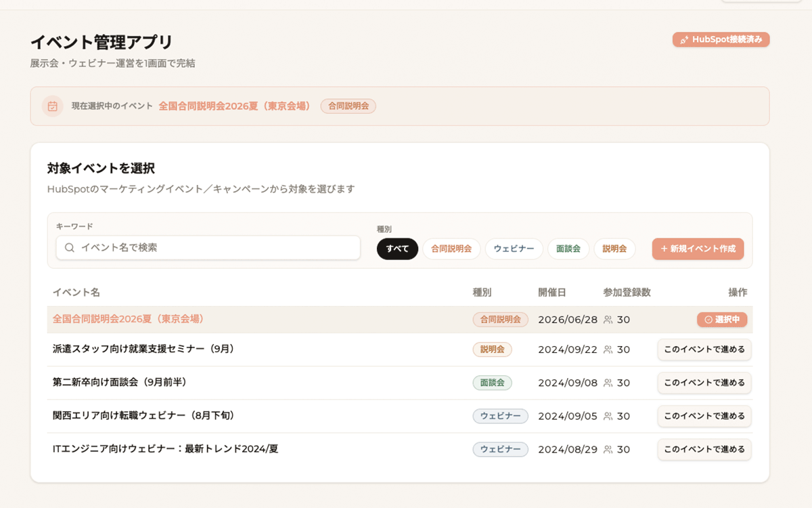The image size is (812, 508).
Task: Filter events by 合同説明会 chip
Action: [451, 249]
